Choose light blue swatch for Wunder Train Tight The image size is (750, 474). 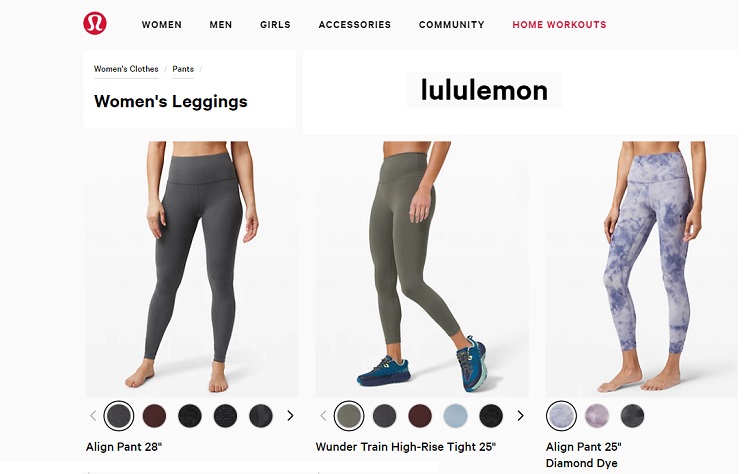tap(455, 416)
